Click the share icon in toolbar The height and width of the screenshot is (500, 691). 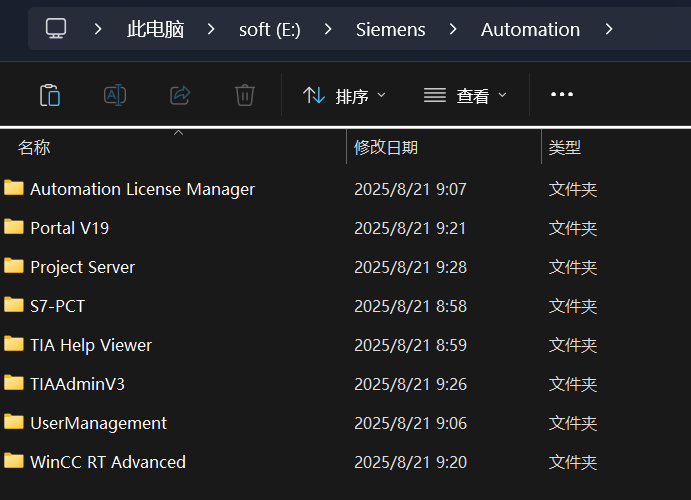[180, 95]
